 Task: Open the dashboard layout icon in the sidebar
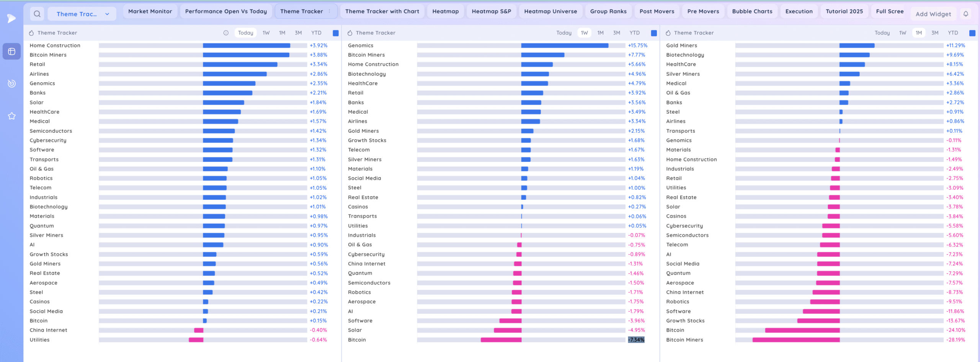pos(11,51)
